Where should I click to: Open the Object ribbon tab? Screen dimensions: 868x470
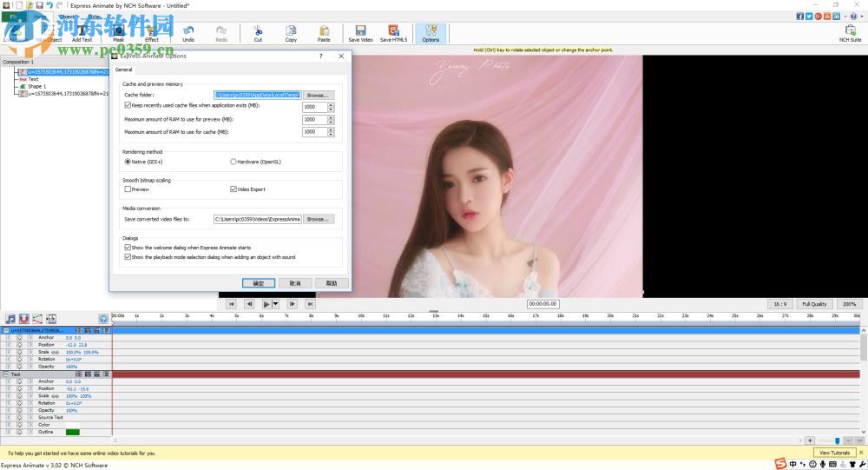click(x=68, y=17)
